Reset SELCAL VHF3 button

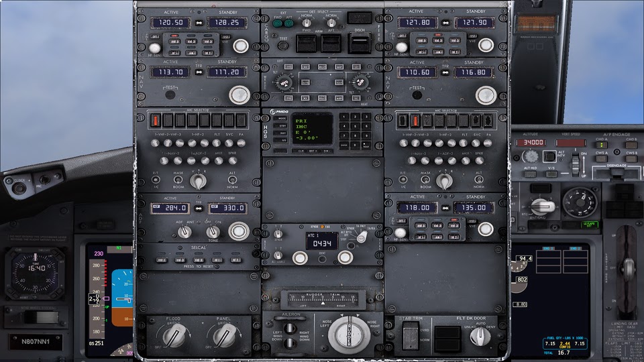(x=199, y=260)
